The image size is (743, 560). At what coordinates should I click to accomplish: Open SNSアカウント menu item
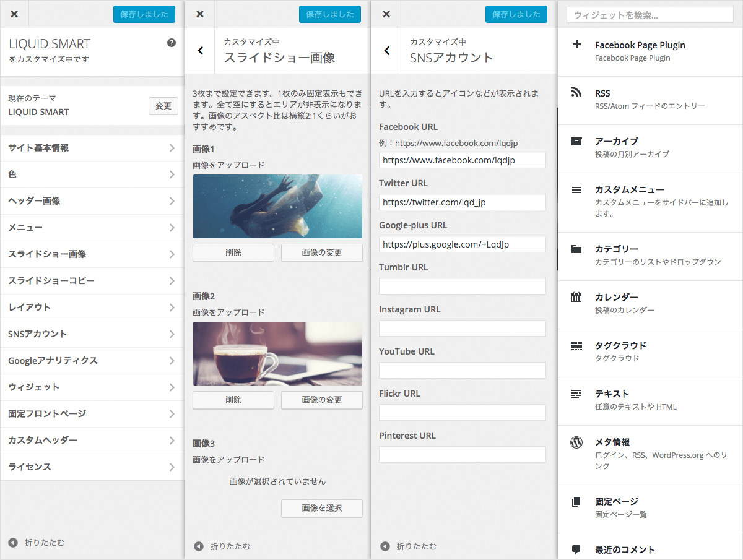point(92,334)
